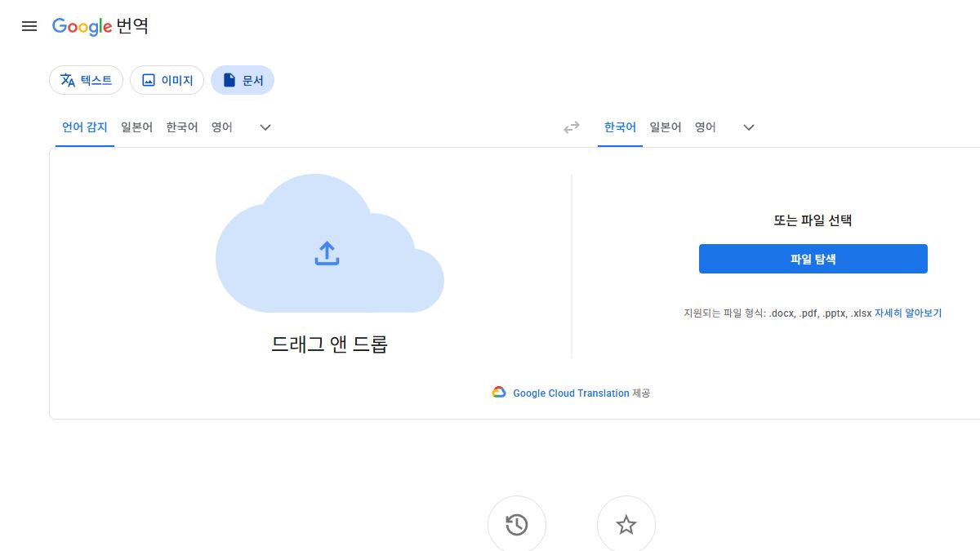Click the 또는 파일 선택 text
Screen dimensions: 980x551
click(813, 220)
